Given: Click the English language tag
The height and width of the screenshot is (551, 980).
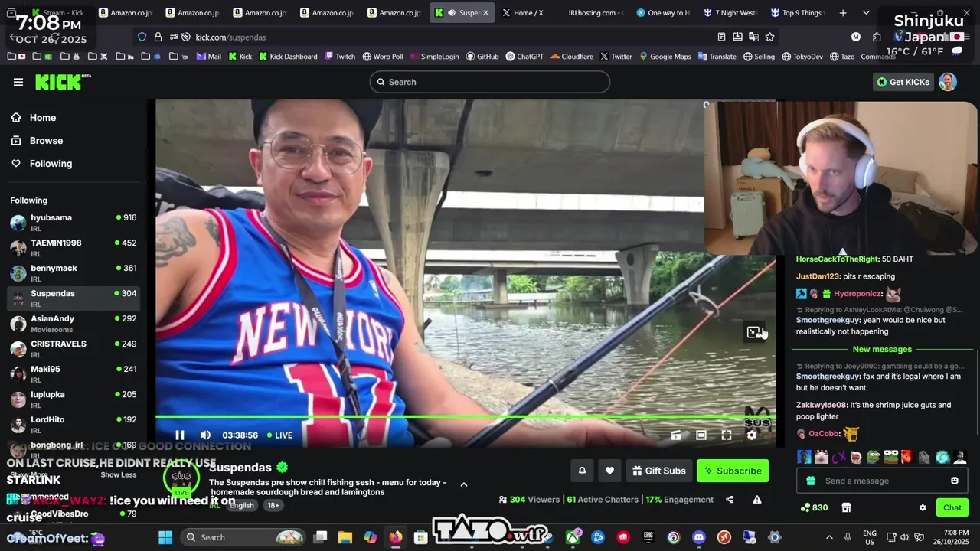Looking at the screenshot, I should pos(241,505).
